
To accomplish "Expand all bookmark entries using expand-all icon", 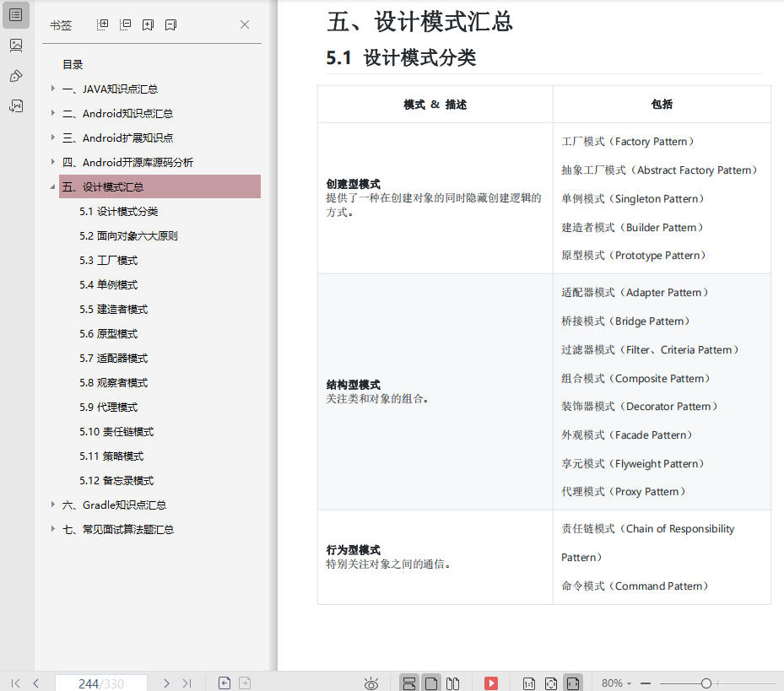I will pos(103,25).
